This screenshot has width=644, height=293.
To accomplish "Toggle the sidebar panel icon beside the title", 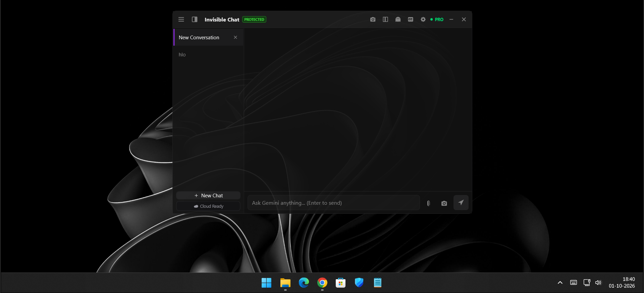I will point(195,19).
